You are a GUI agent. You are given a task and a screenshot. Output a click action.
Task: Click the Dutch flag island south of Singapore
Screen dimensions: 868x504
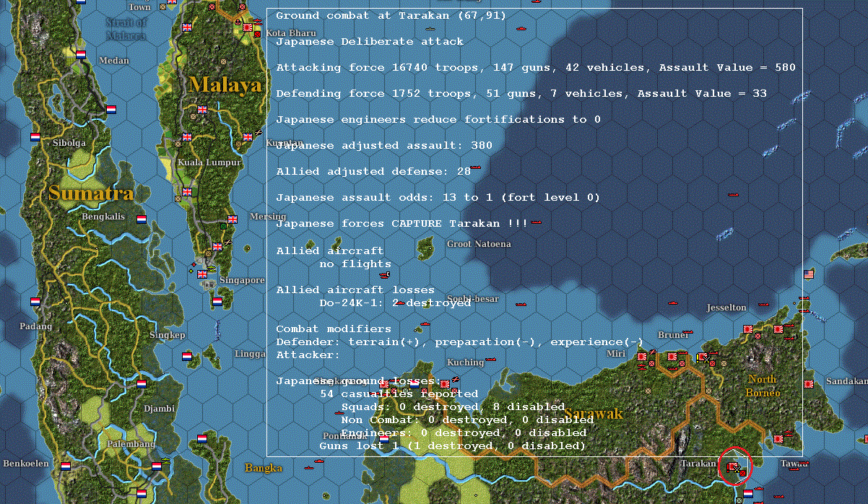217,301
